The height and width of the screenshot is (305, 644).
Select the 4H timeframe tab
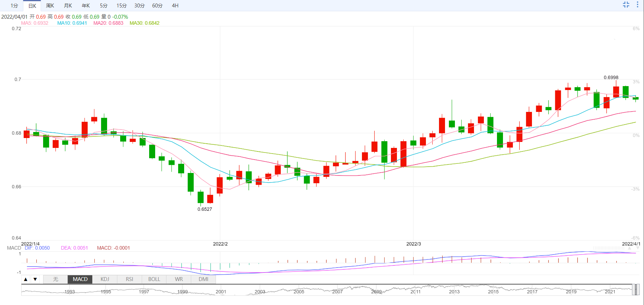175,6
